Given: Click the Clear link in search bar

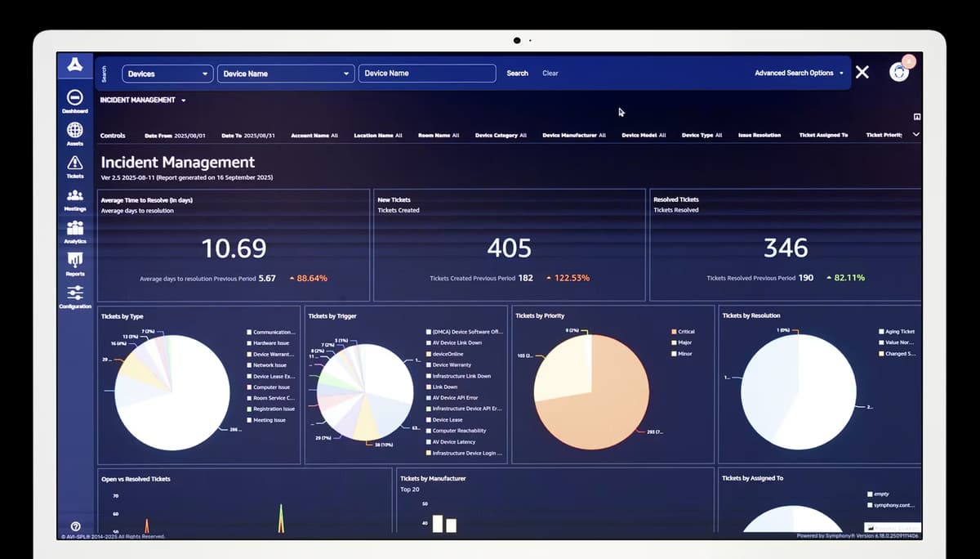Looking at the screenshot, I should (550, 73).
